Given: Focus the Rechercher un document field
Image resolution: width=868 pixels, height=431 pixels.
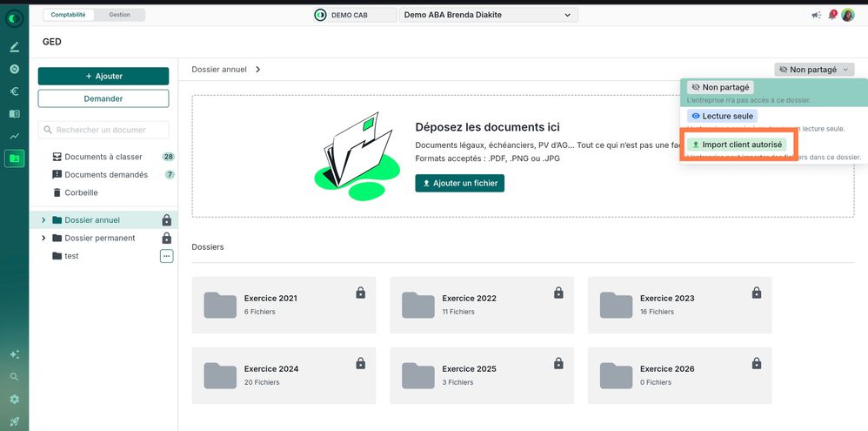Looking at the screenshot, I should point(103,130).
